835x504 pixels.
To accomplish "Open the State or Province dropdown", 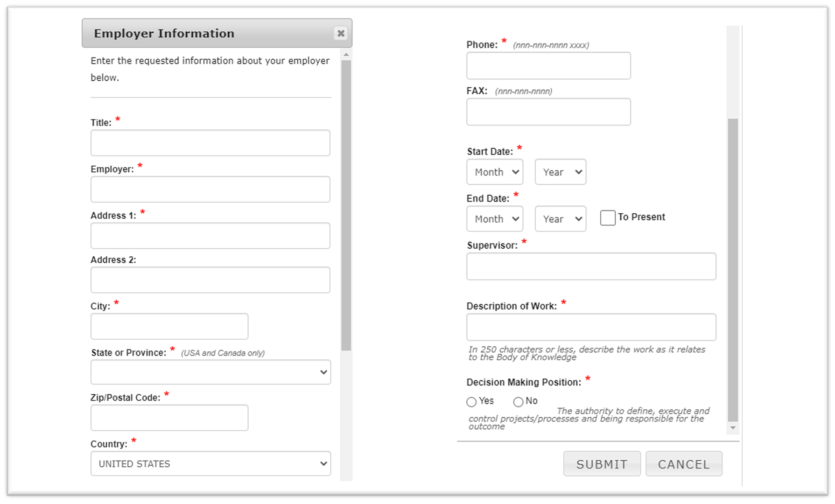I will pyautogui.click(x=211, y=372).
